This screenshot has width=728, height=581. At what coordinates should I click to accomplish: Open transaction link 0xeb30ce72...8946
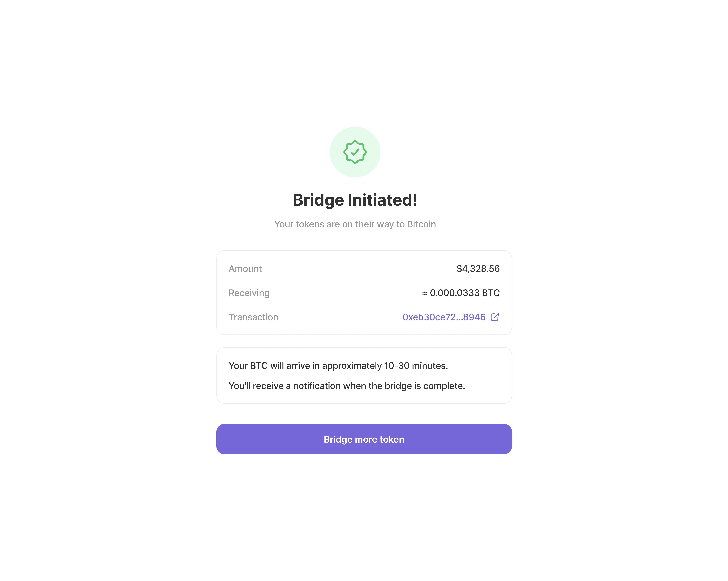444,317
